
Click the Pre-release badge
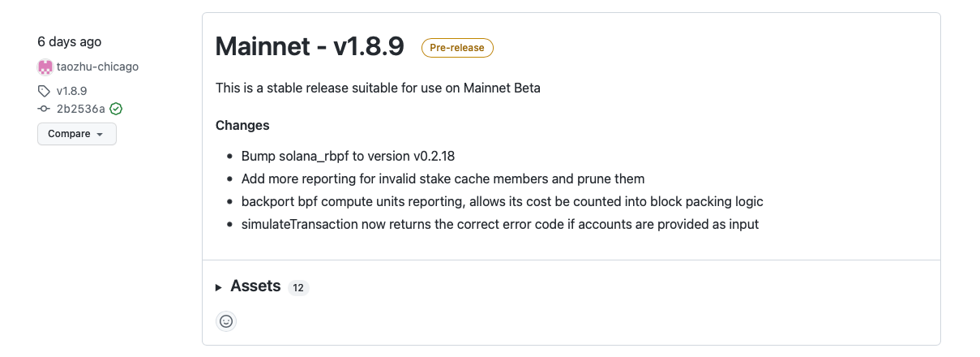point(457,48)
